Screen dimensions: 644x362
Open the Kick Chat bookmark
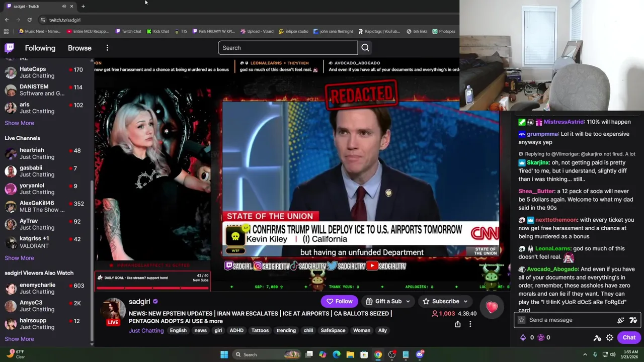(158, 31)
